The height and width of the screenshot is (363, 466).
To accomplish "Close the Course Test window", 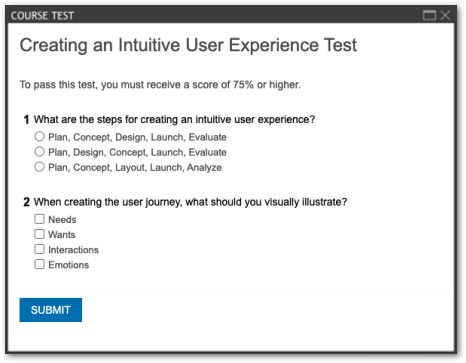I will click(x=445, y=15).
